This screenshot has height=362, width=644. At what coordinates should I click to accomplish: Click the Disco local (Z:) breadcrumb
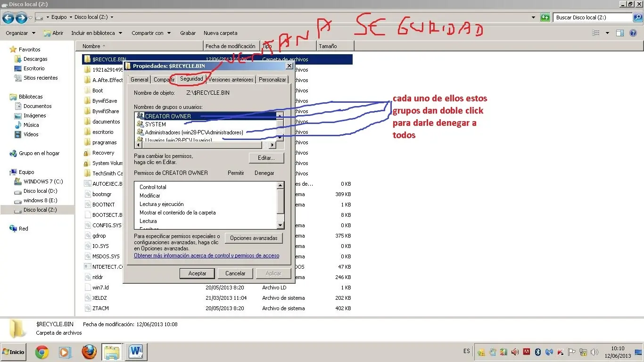[91, 17]
